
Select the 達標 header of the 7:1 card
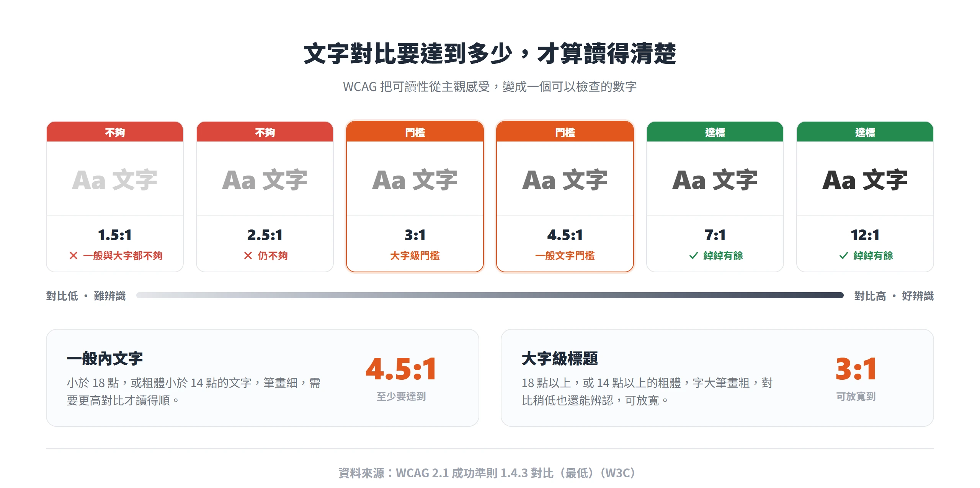715,132
